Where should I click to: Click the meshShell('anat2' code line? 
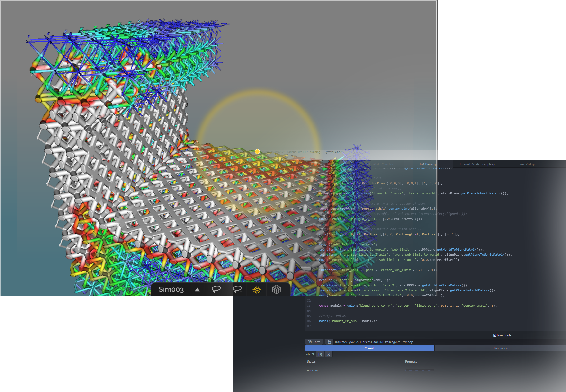354,280
